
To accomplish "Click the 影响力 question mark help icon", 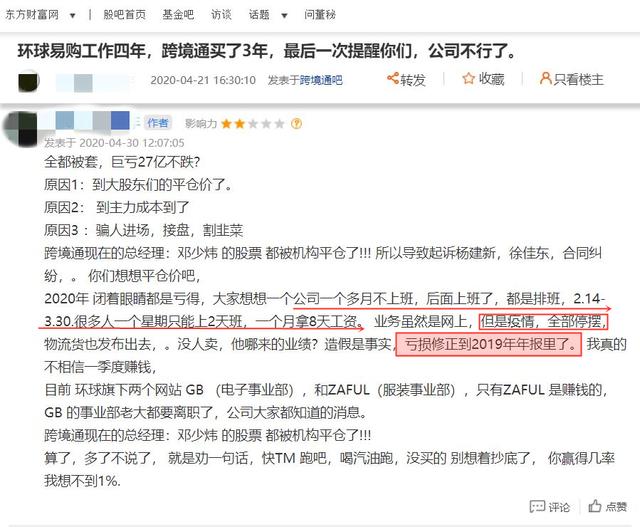I will pyautogui.click(x=296, y=123).
